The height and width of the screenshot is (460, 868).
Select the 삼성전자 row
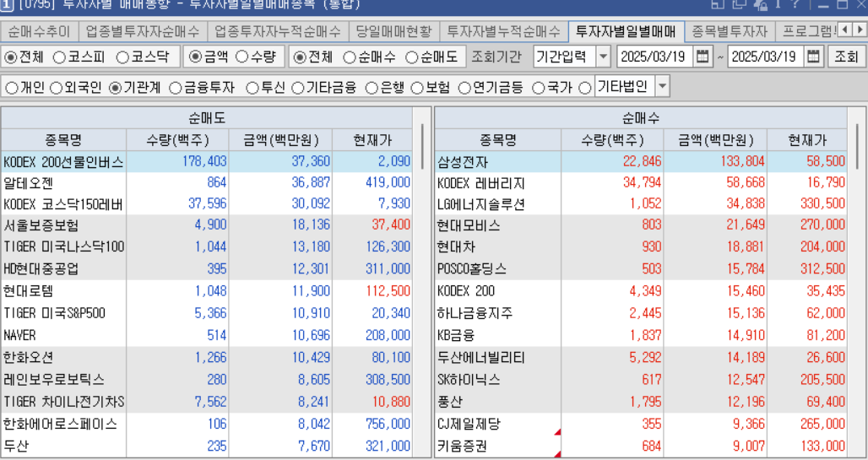pos(641,161)
